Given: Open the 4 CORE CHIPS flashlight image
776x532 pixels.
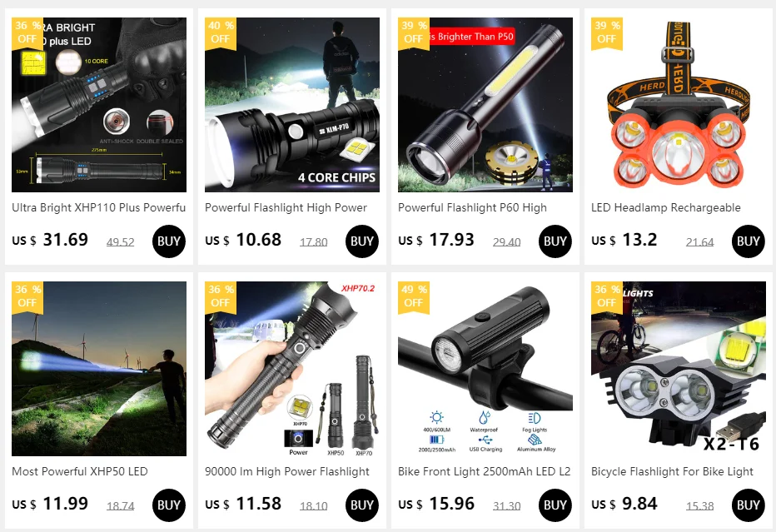Looking at the screenshot, I should pos(292,105).
